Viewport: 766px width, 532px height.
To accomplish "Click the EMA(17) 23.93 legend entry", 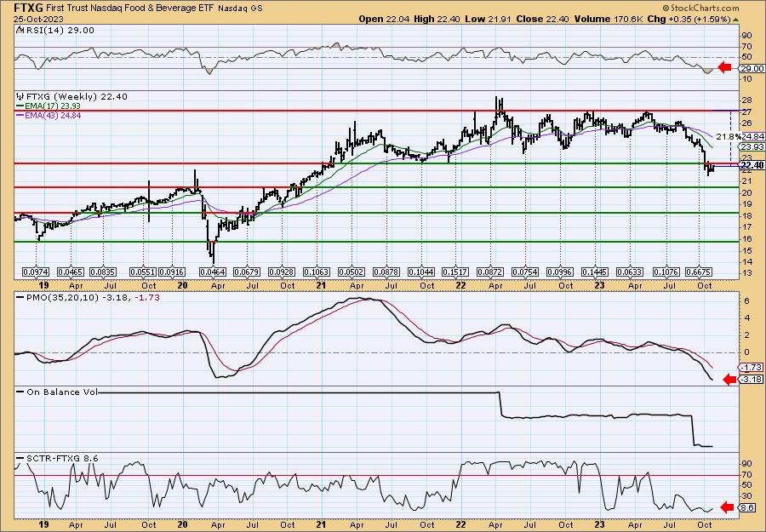I will (x=49, y=106).
